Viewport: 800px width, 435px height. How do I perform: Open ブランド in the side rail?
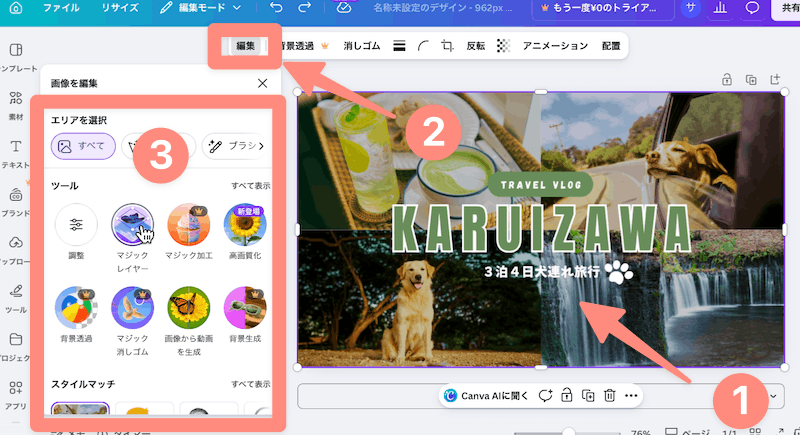point(16,202)
